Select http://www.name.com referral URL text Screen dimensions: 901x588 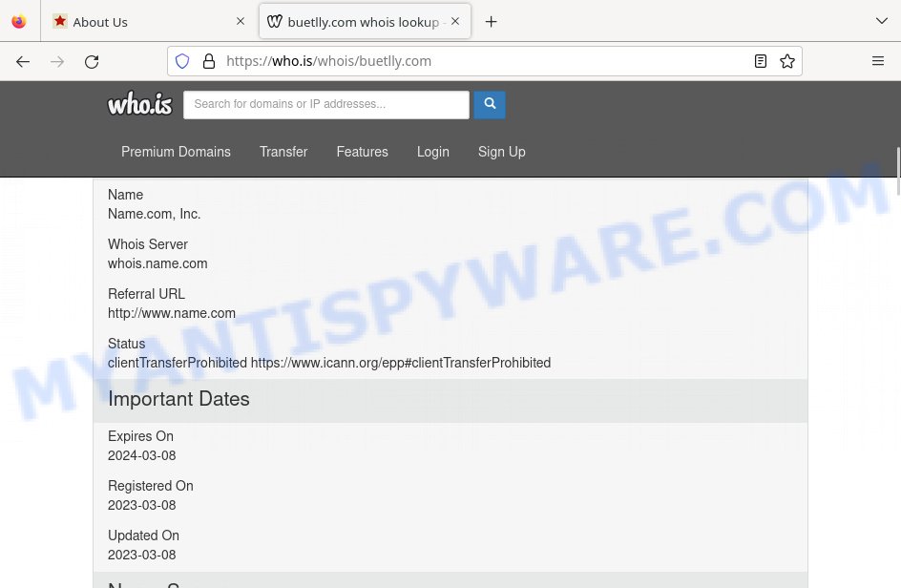click(x=172, y=313)
